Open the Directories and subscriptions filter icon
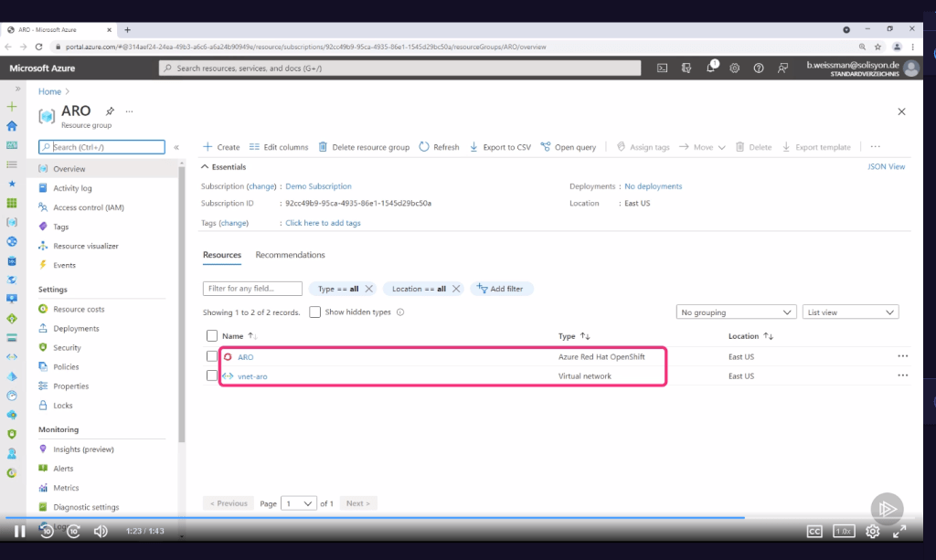The width and height of the screenshot is (936, 560). point(686,68)
